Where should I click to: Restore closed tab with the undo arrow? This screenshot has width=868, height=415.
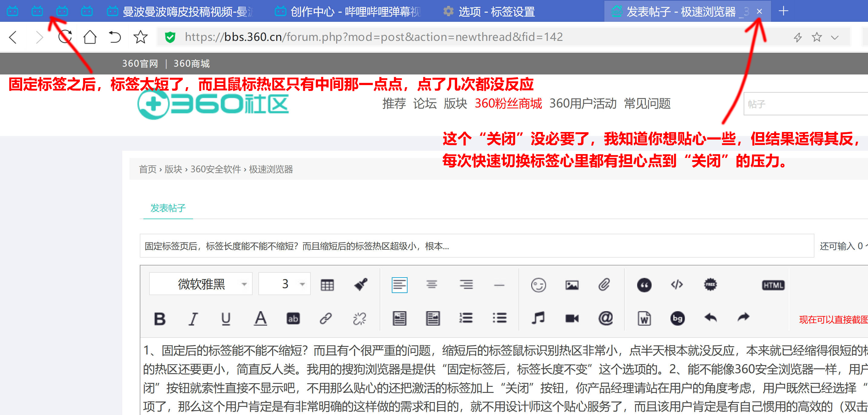pyautogui.click(x=115, y=37)
